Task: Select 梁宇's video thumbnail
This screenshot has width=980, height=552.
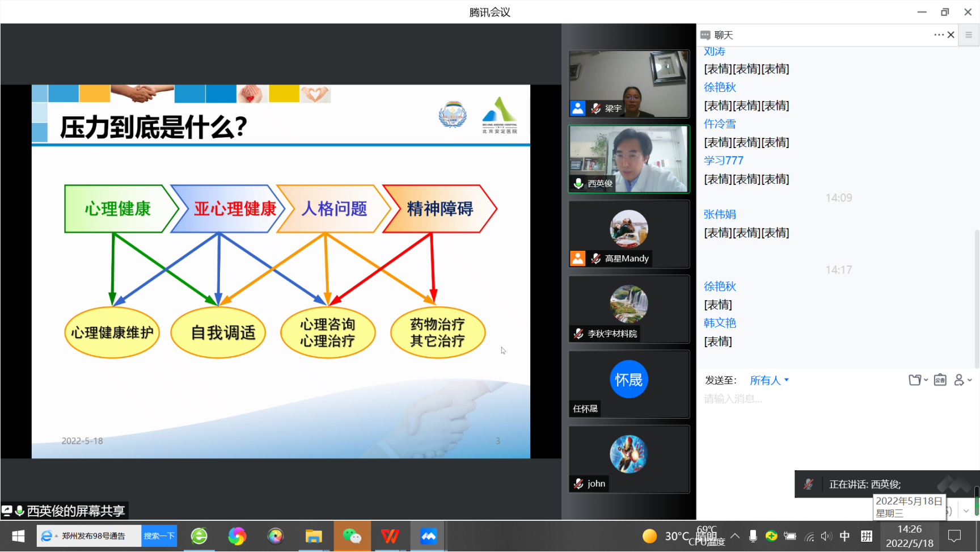Action: click(x=629, y=84)
